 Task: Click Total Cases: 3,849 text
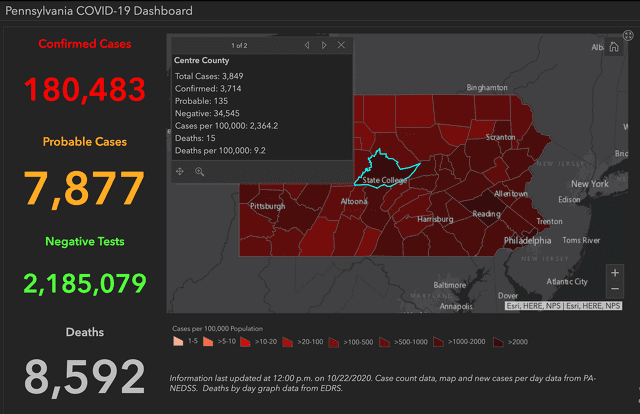pos(209,76)
